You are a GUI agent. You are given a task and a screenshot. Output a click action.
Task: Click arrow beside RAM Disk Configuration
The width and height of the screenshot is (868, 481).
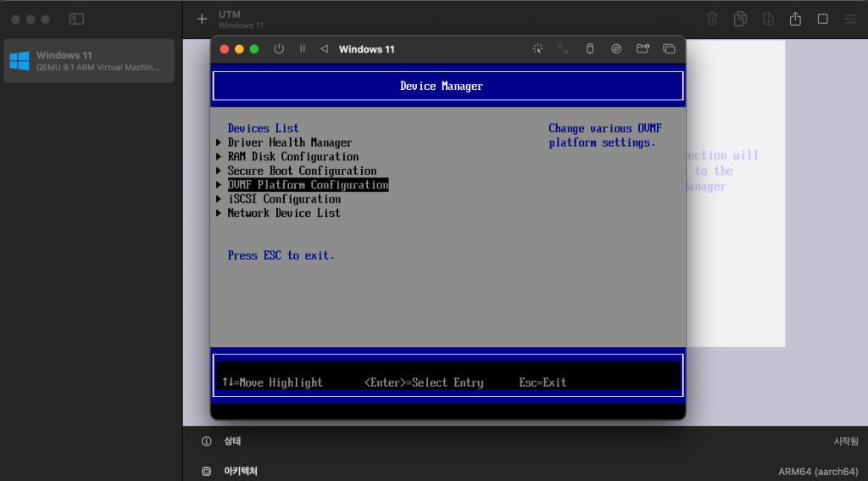[220, 157]
